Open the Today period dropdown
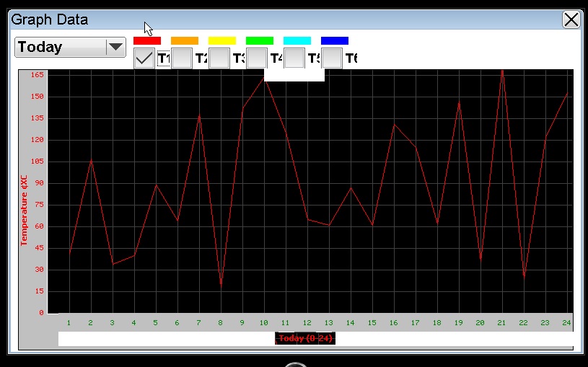The height and width of the screenshot is (367, 588). pos(70,48)
